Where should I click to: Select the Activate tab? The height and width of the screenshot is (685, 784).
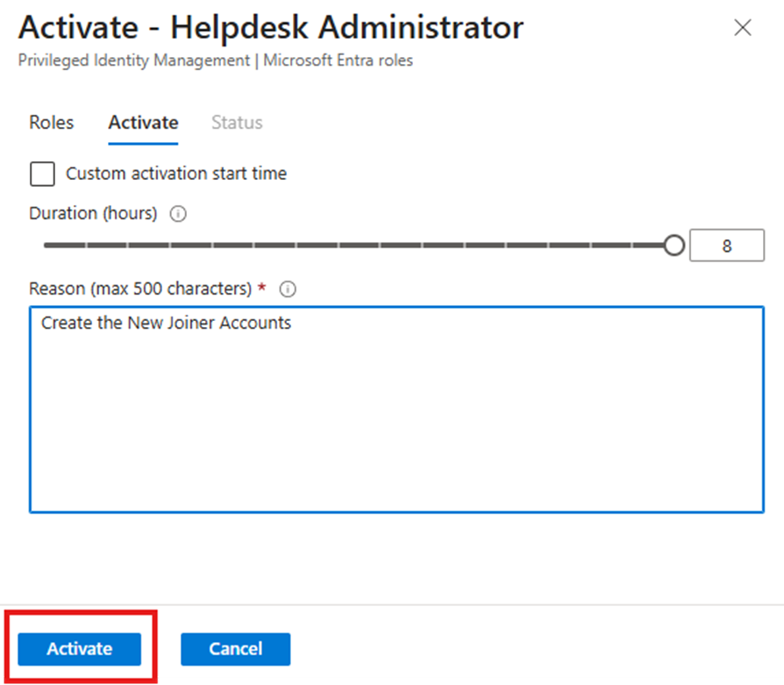click(x=143, y=123)
